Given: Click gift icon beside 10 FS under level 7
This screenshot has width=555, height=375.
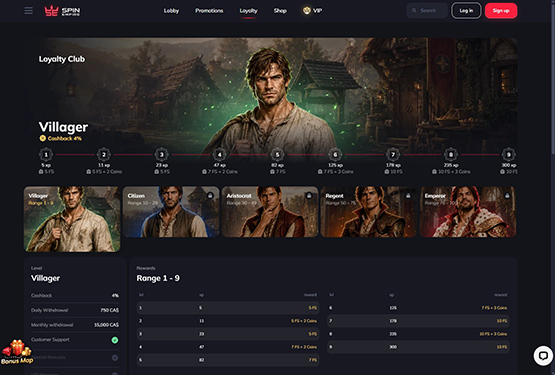Looking at the screenshot, I should [x=387, y=172].
